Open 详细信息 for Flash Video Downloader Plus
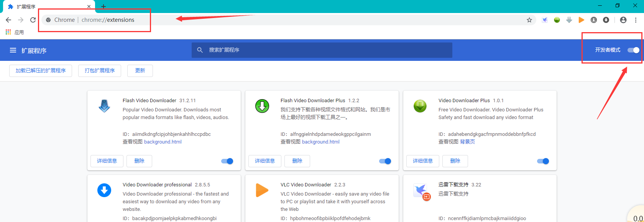644x222 pixels. point(265,161)
